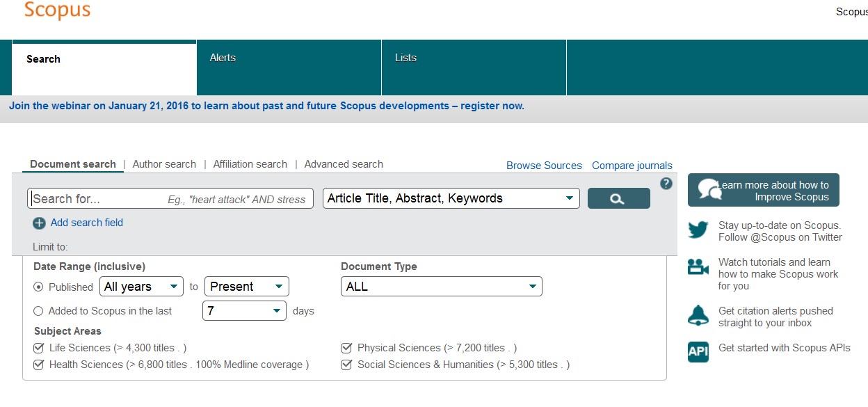
Task: Open the Browse Sources link
Action: coord(544,166)
